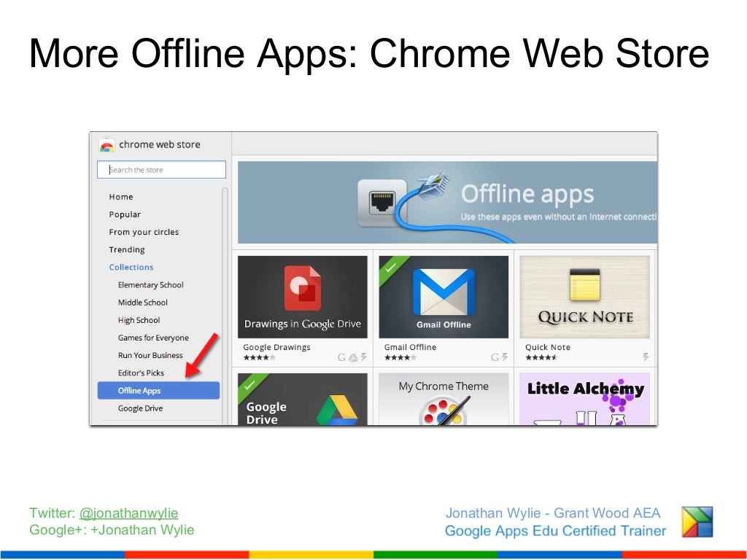Click the Google Apps Certified Trainer logo
Screen dimensions: 747x560
click(x=697, y=522)
